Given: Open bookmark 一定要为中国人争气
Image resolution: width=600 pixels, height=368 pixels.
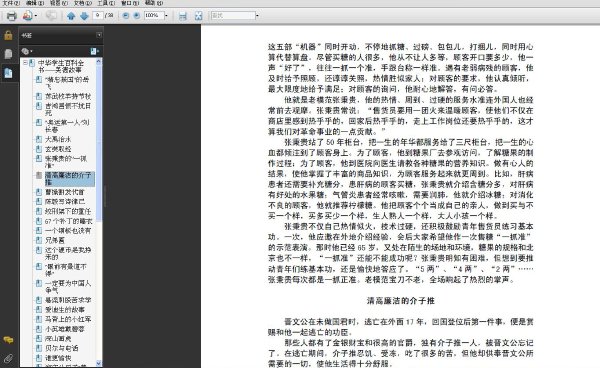Looking at the screenshot, I should pyautogui.click(x=68, y=287).
